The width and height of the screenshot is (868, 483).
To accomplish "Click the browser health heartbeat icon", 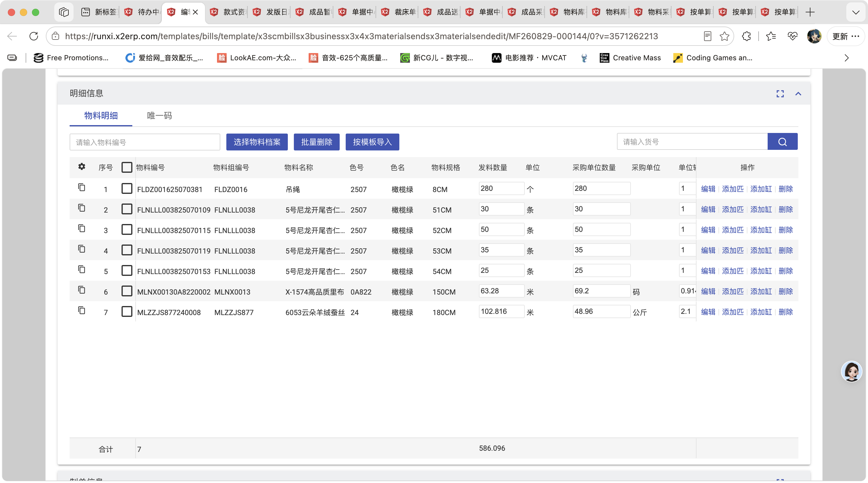I will [793, 36].
